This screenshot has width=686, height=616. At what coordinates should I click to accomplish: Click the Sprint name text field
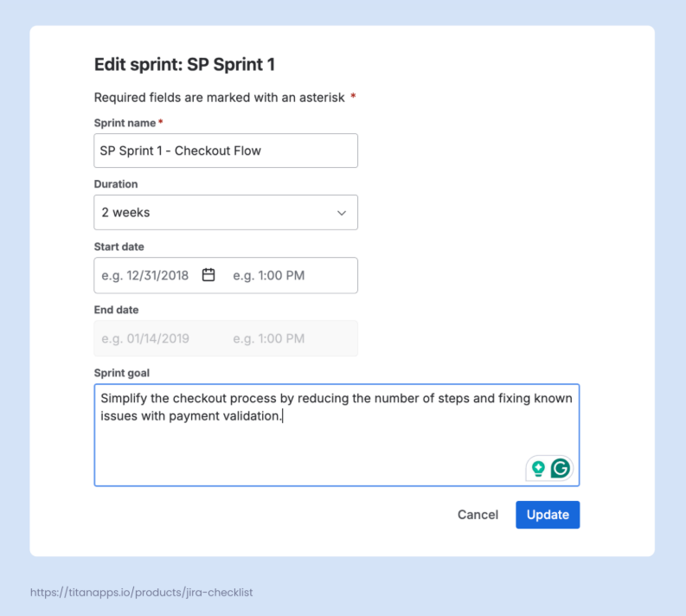[225, 151]
